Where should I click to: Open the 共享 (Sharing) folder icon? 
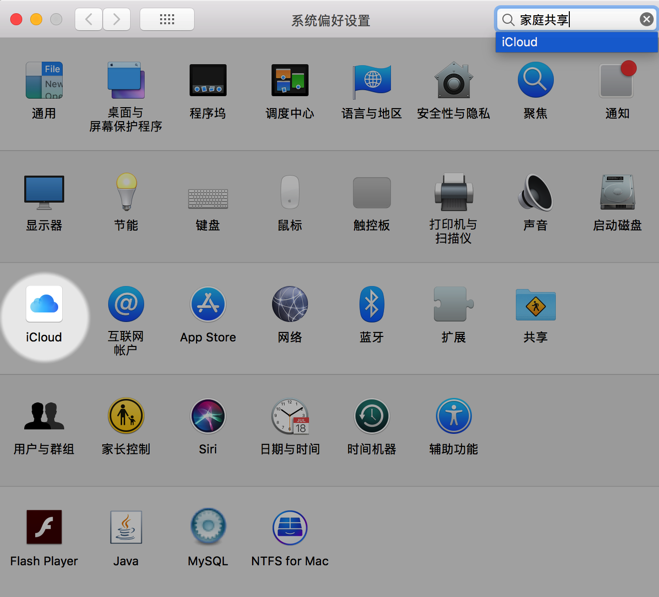coord(535,305)
